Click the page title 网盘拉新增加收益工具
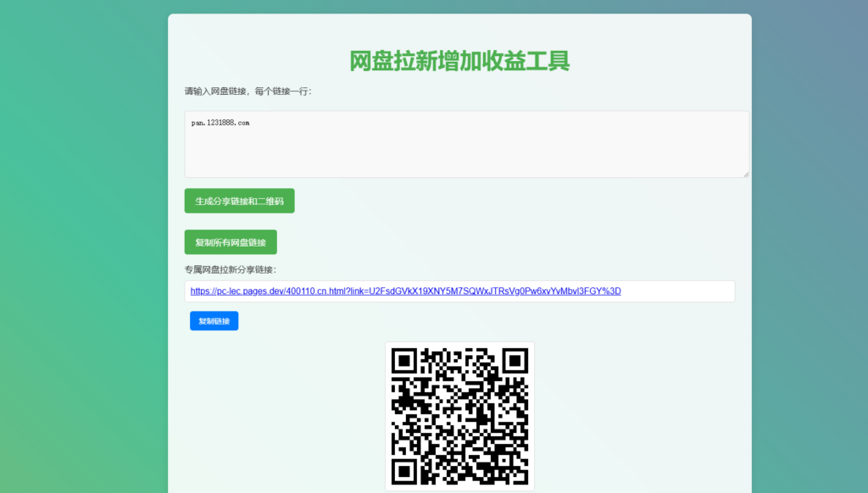Image resolution: width=868 pixels, height=493 pixels. 459,61
